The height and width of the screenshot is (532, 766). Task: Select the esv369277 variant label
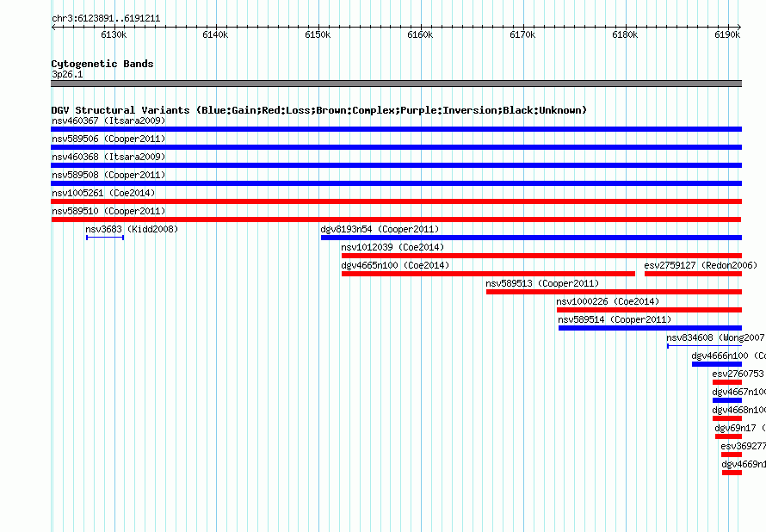(743, 446)
